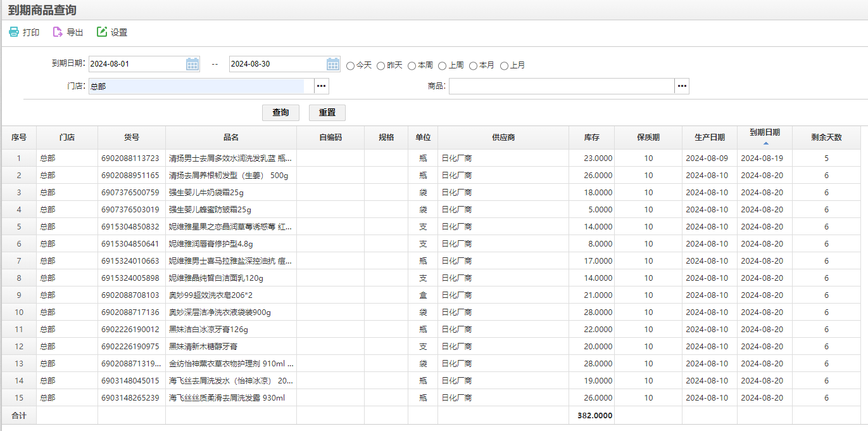Select the 本月 radio option
868x431 pixels.
point(474,65)
